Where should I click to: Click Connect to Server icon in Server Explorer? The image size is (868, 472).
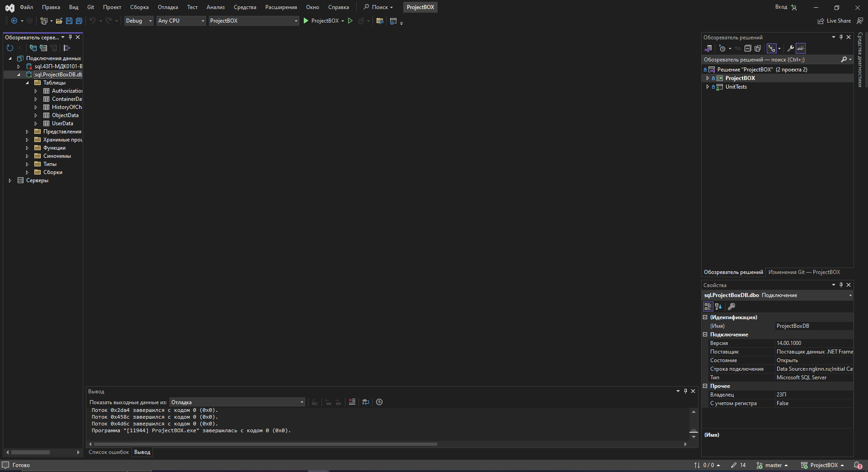tap(43, 48)
